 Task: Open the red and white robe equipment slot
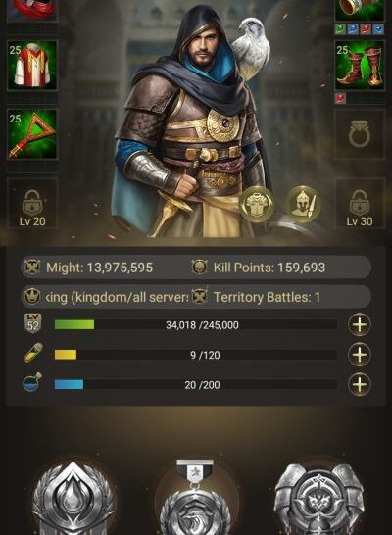[32, 66]
